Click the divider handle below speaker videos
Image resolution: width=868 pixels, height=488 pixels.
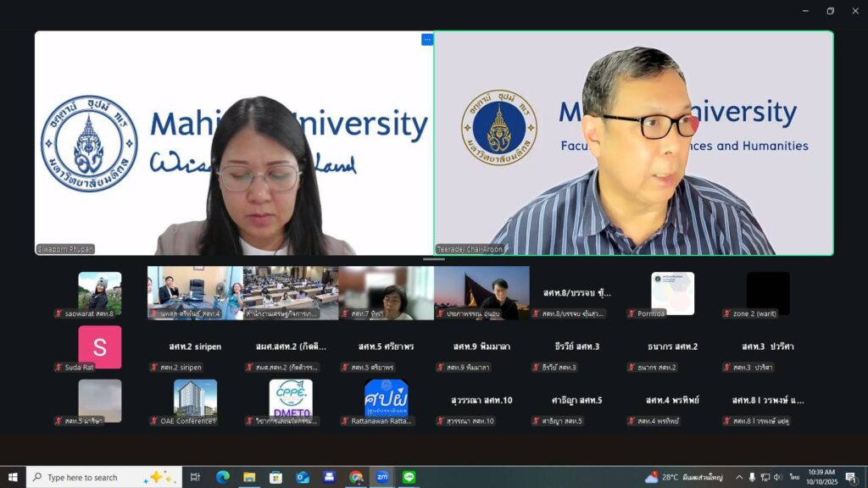point(434,259)
